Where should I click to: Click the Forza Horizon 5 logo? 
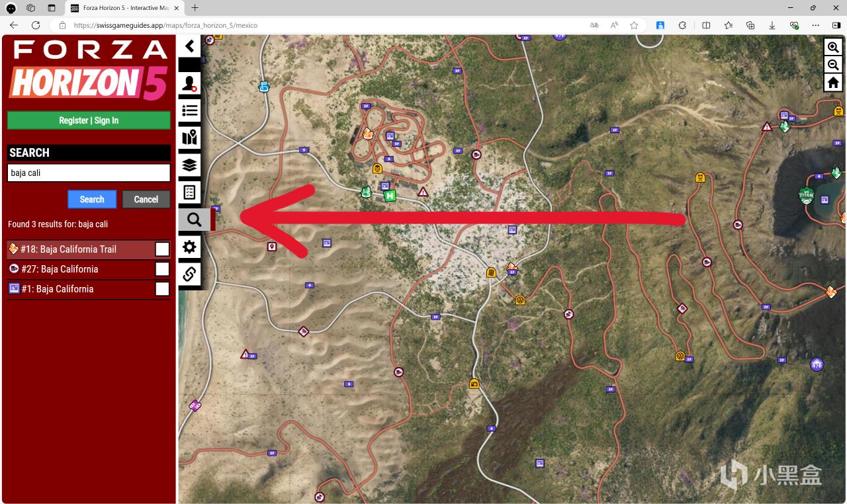click(89, 70)
